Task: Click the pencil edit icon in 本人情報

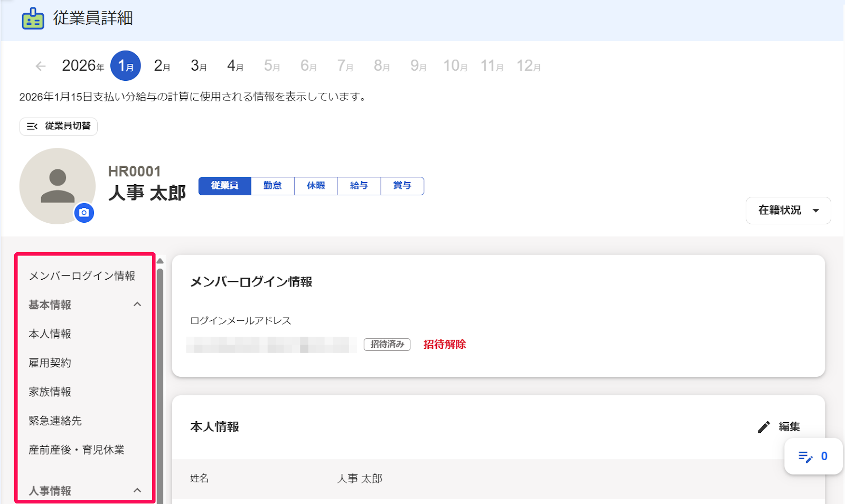Action: (764, 427)
